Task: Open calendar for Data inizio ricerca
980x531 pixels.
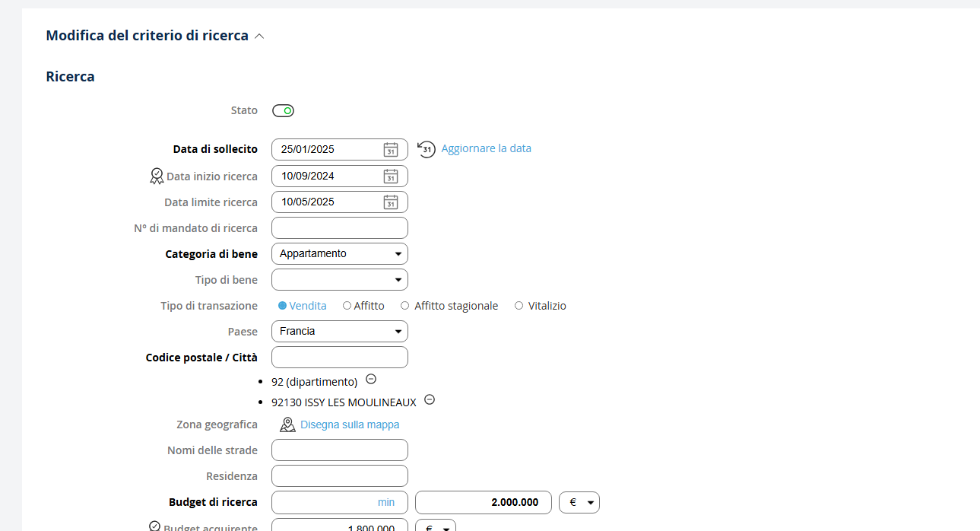Action: [x=390, y=176]
